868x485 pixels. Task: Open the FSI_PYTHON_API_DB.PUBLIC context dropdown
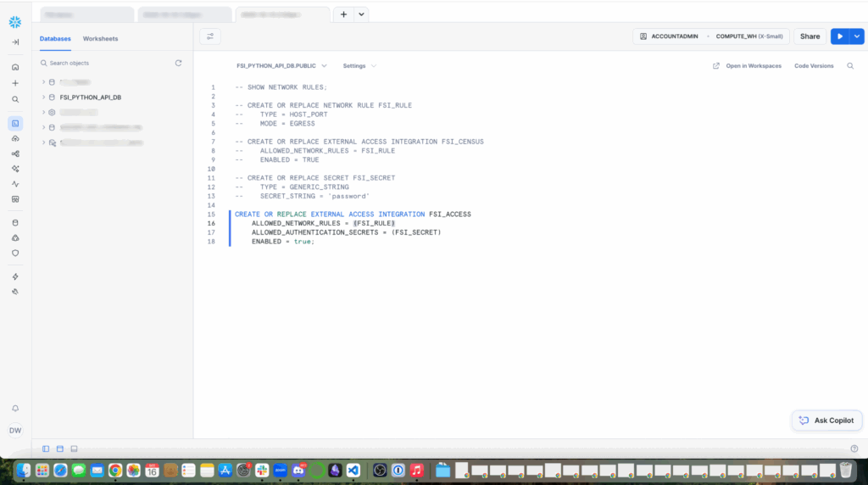click(281, 66)
